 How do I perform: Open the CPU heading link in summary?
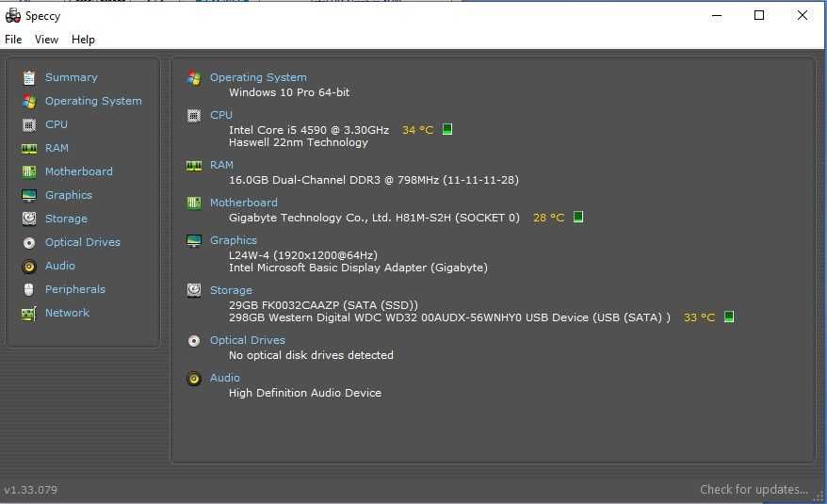[221, 115]
